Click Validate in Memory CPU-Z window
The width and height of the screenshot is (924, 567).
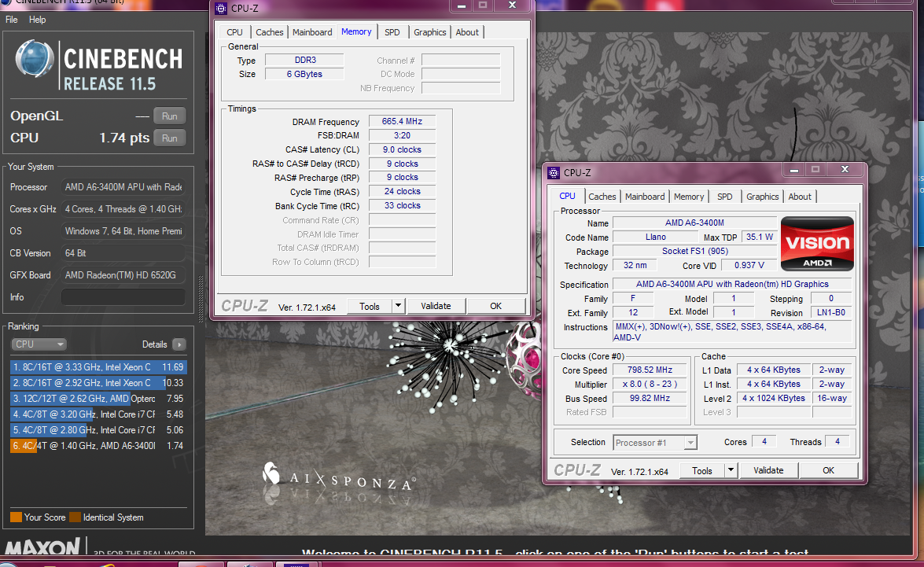click(436, 306)
